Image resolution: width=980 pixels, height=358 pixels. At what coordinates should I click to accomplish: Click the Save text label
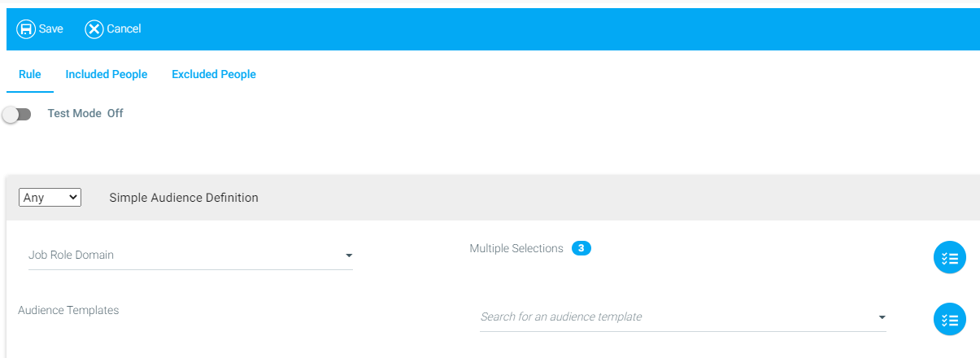[x=51, y=29]
